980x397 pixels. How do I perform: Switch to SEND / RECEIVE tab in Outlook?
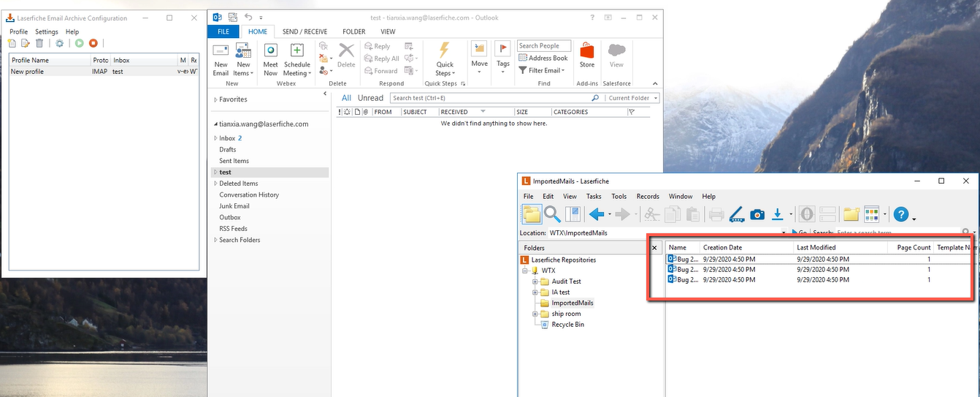click(305, 31)
